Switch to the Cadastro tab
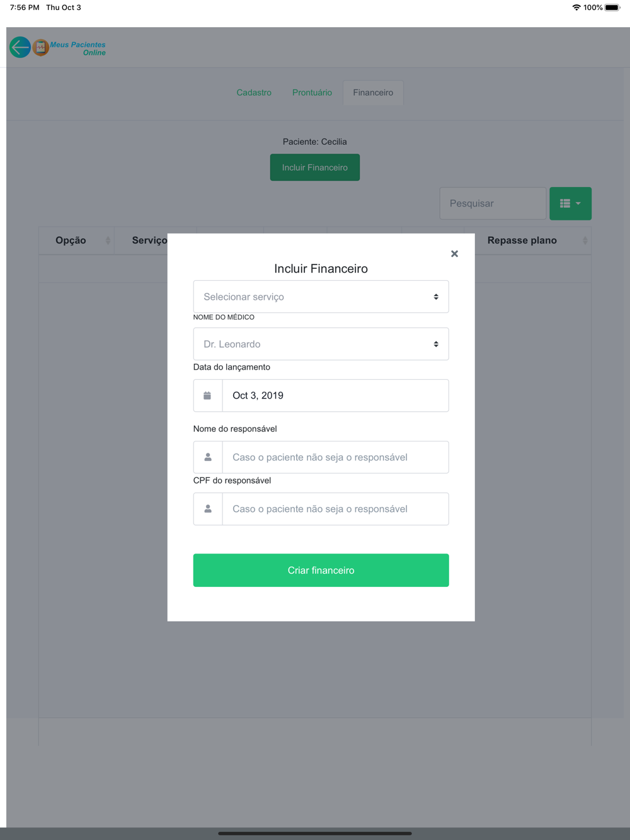630x840 pixels. tap(254, 93)
